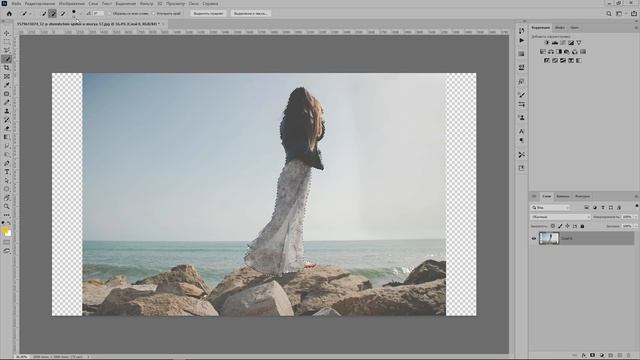
Task: Select the Zoom tool
Action: tap(7, 207)
